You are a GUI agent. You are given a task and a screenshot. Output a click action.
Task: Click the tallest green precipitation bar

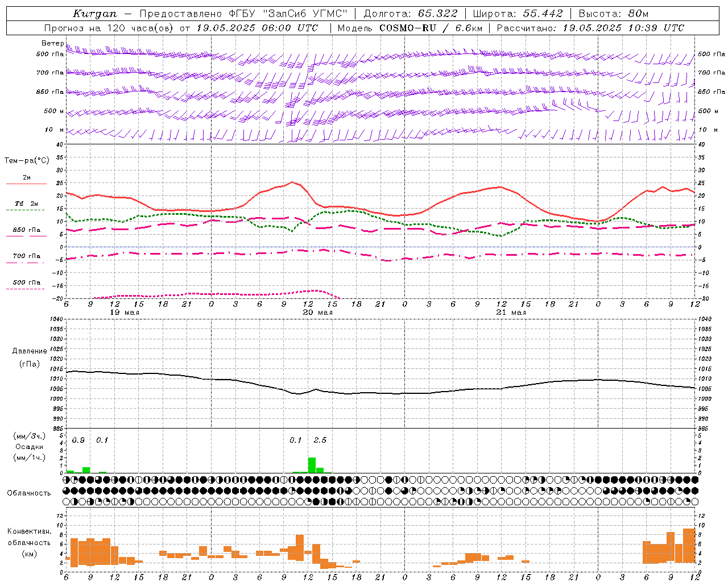[312, 465]
